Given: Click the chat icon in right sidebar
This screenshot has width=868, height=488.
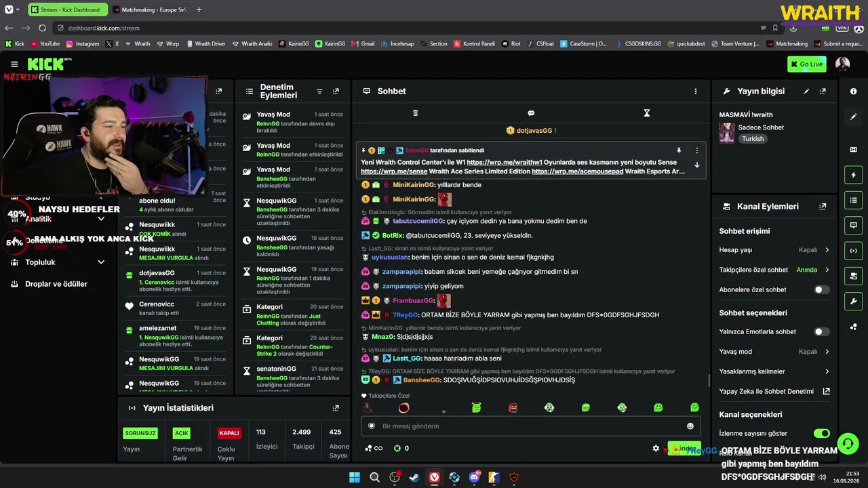Looking at the screenshot, I should 853,225.
